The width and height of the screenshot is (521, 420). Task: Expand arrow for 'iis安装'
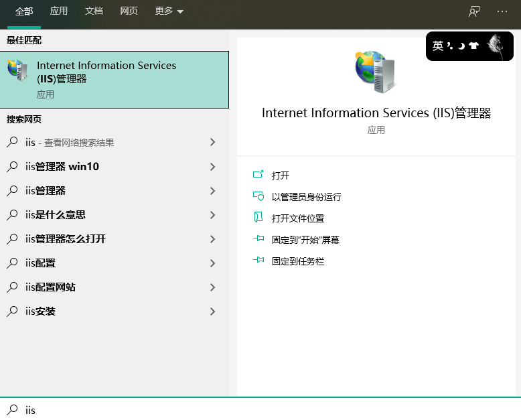click(213, 311)
